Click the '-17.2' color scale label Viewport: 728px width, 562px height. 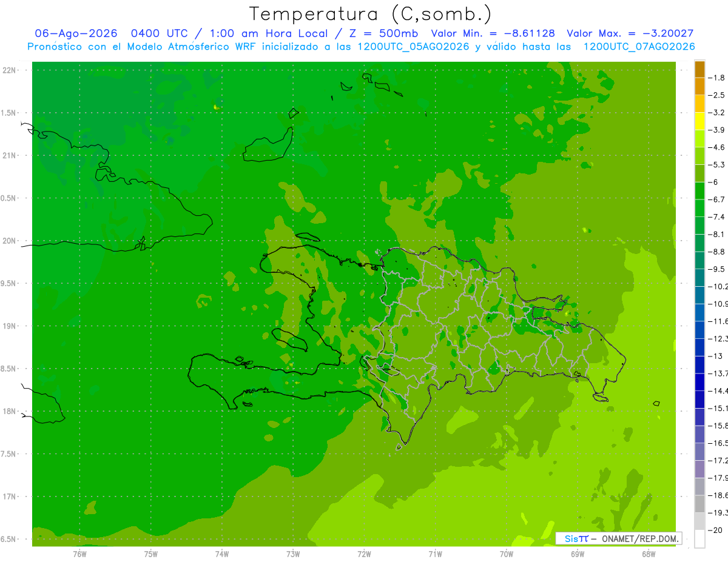point(718,461)
